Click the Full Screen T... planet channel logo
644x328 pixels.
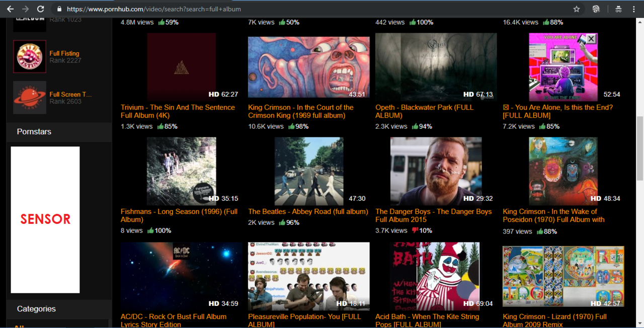pos(30,98)
